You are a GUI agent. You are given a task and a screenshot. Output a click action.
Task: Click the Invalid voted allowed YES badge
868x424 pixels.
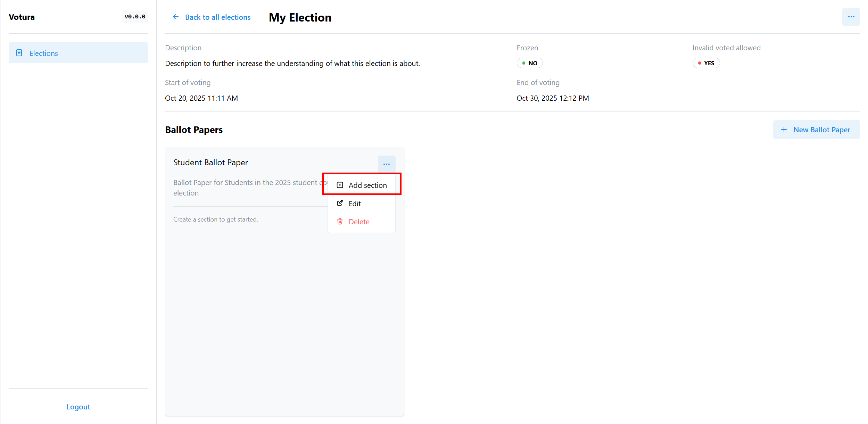coord(706,63)
